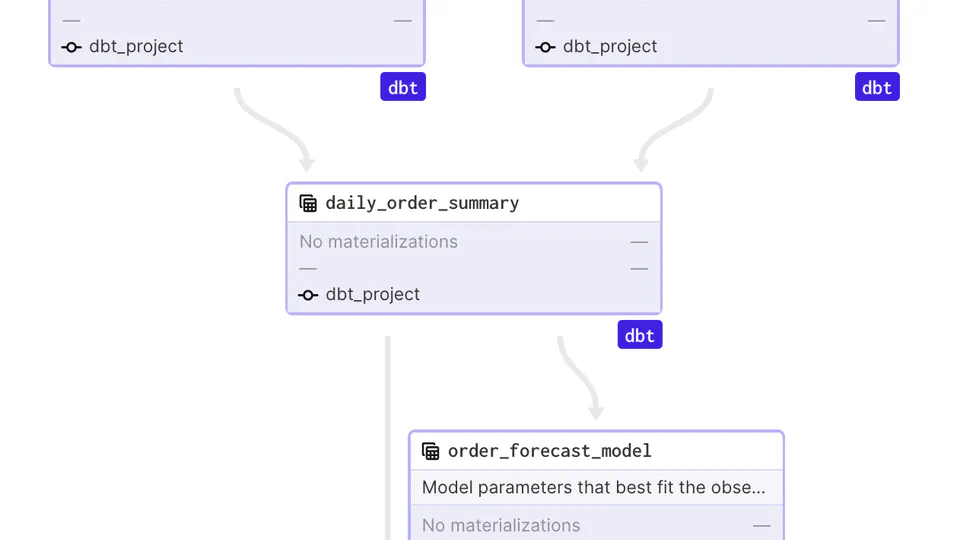This screenshot has height=540, width=960.
Task: Click dbt_project label in top-right node
Action: coord(610,47)
